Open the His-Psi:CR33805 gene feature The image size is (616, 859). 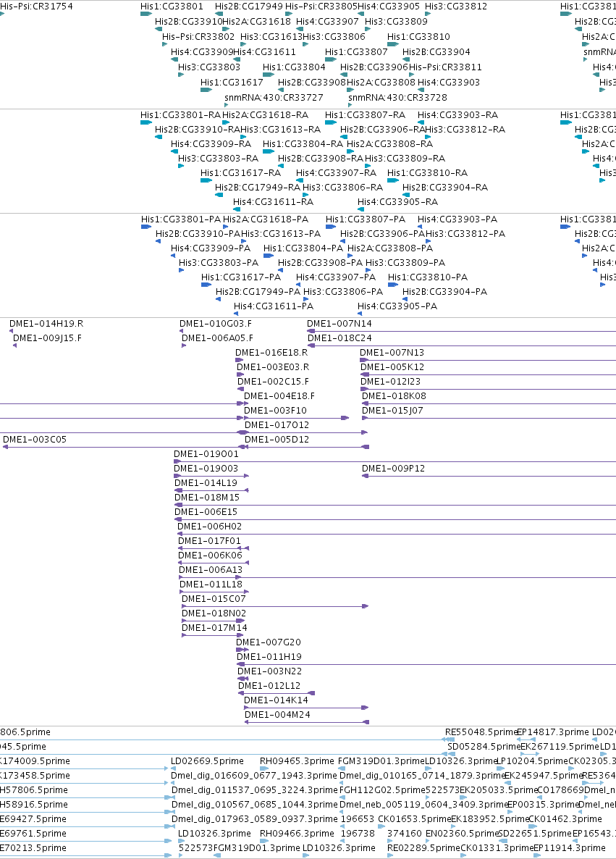pos(321,7)
